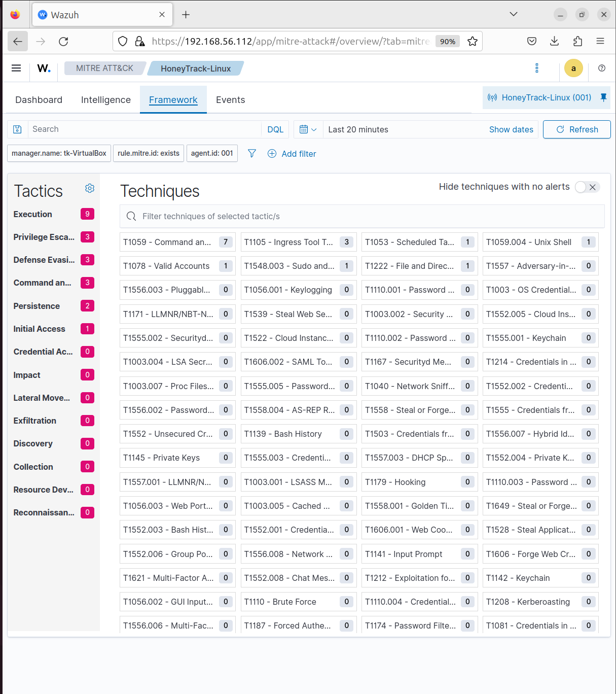The height and width of the screenshot is (694, 616).
Task: Click the saved queries disk icon
Action: point(17,129)
